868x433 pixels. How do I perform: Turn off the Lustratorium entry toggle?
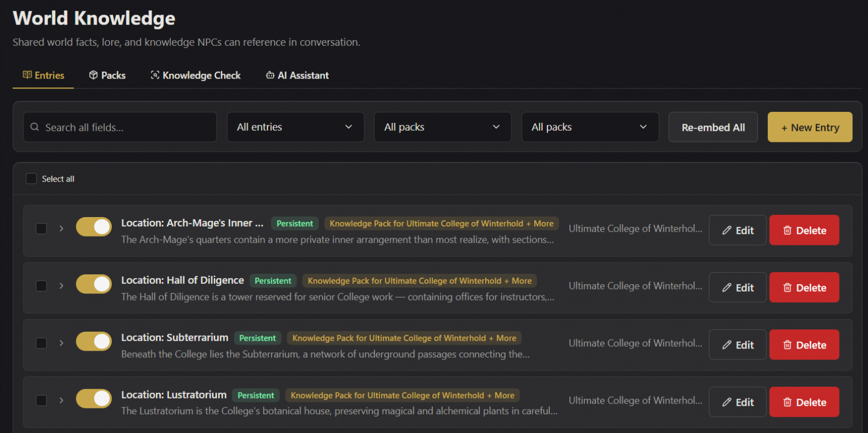pyautogui.click(x=94, y=399)
